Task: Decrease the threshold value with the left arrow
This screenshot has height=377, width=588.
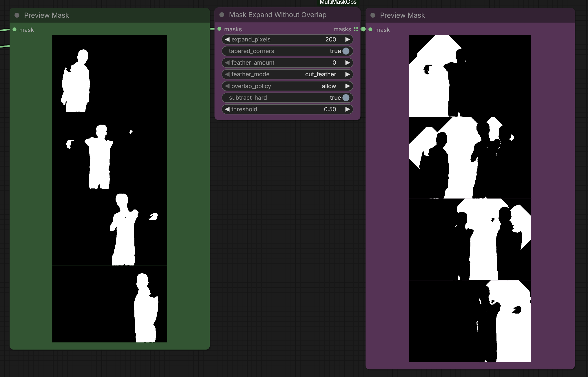Action: pyautogui.click(x=227, y=109)
